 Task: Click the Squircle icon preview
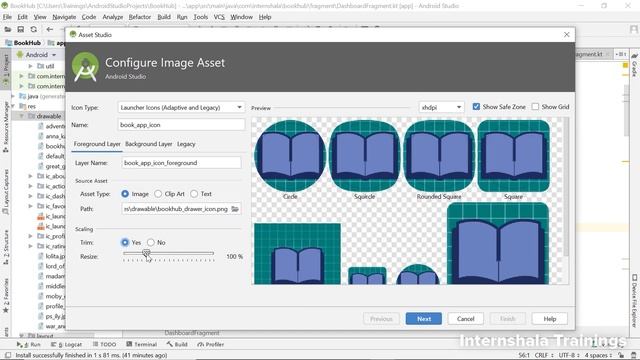tap(364, 156)
